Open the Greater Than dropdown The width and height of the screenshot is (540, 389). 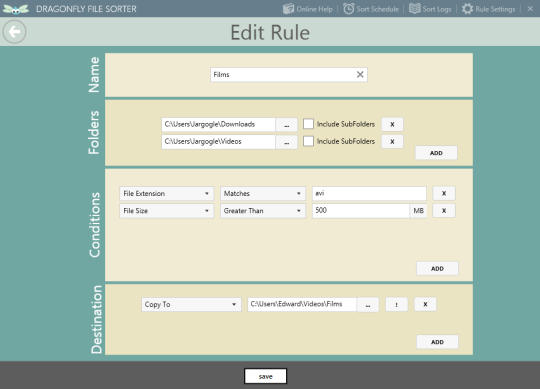pos(263,211)
